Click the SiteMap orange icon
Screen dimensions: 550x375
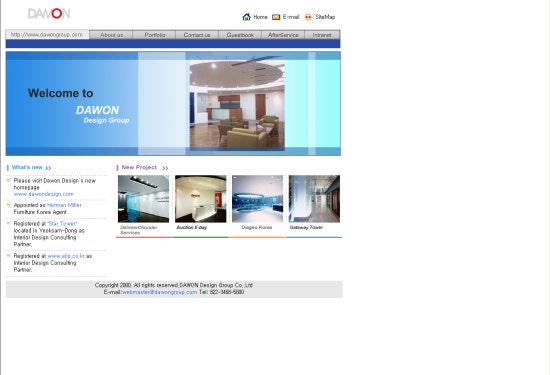(x=308, y=17)
